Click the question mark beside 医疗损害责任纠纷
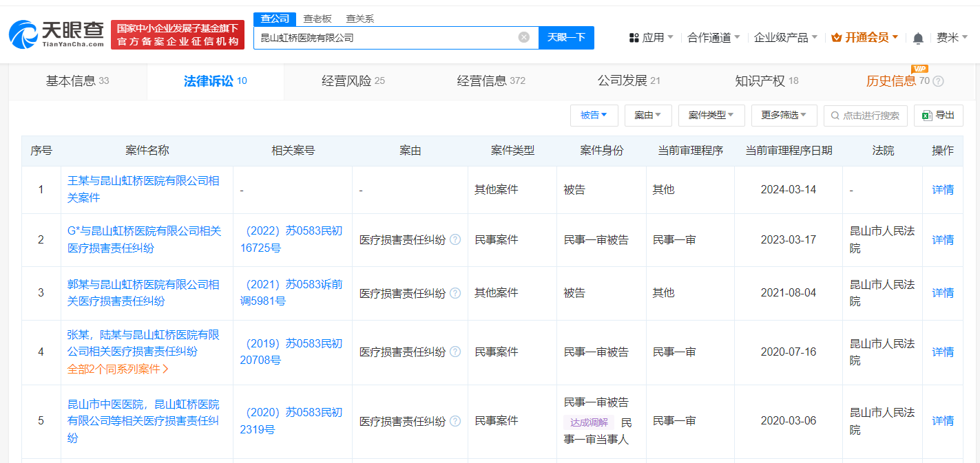980x463 pixels. [x=455, y=239]
